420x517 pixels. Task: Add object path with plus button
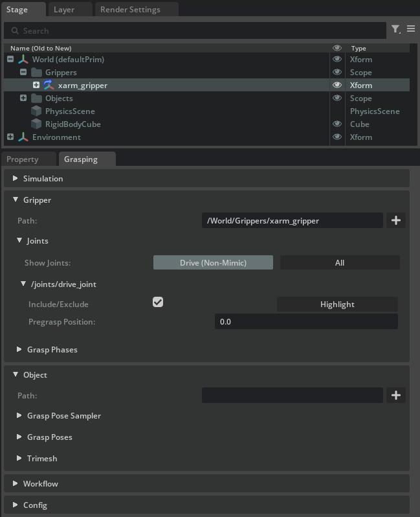(x=396, y=395)
